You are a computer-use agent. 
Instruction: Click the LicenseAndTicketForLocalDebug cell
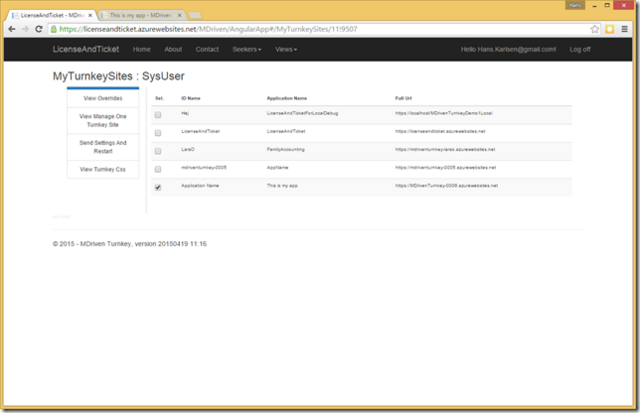tap(302, 113)
